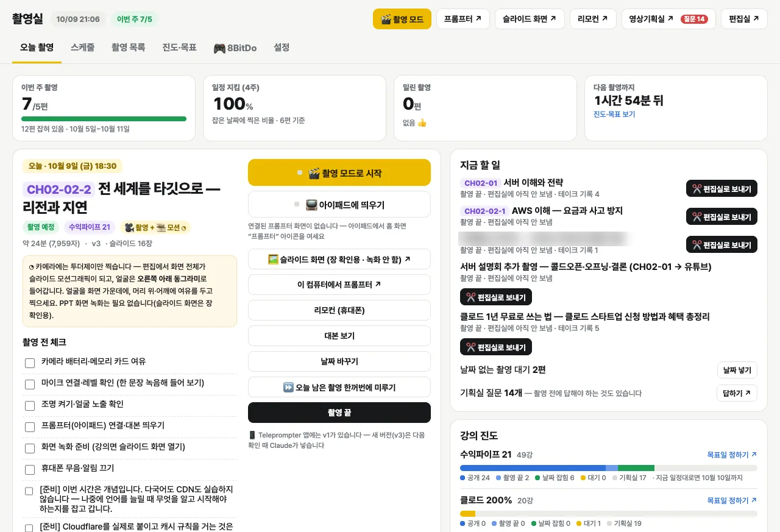Mark 프롬프터(아이패드) 연결·대본 띄우기 as done

30,427
